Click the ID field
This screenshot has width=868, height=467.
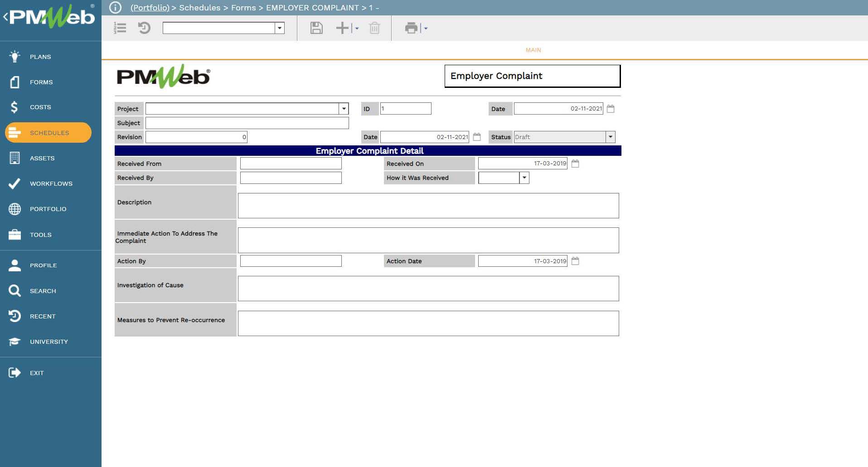click(406, 109)
